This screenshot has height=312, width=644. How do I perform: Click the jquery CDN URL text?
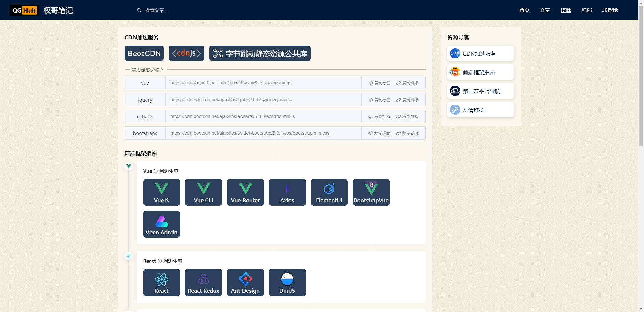coord(231,100)
